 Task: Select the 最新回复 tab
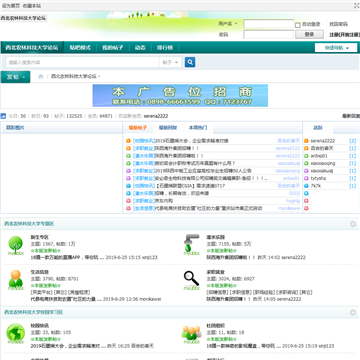click(x=168, y=128)
